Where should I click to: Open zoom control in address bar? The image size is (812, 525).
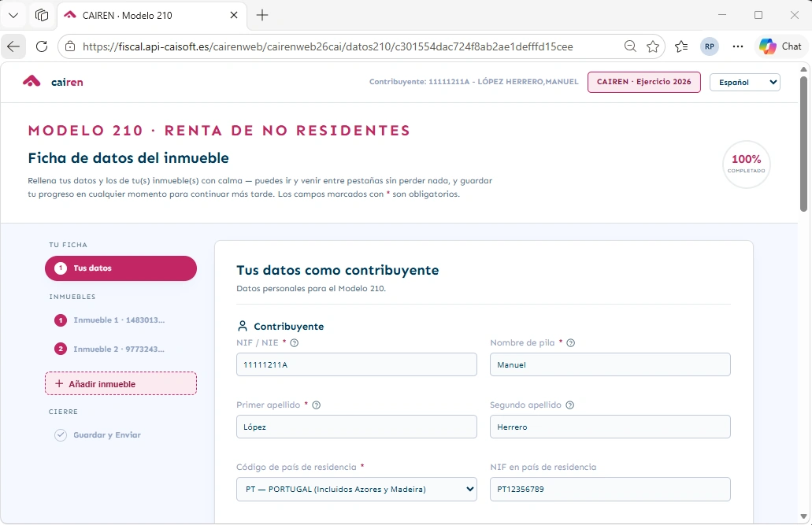630,46
